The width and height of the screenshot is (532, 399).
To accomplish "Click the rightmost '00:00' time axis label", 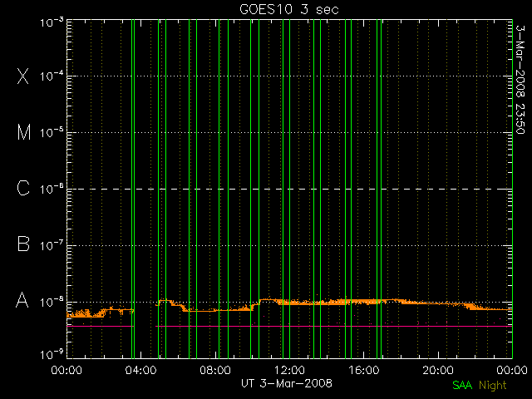I will 512,370.
